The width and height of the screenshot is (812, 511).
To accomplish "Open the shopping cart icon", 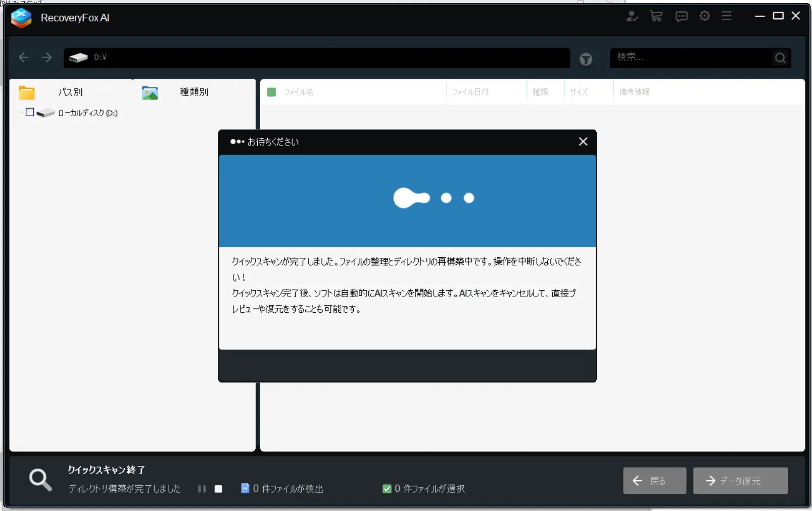I will [x=656, y=16].
